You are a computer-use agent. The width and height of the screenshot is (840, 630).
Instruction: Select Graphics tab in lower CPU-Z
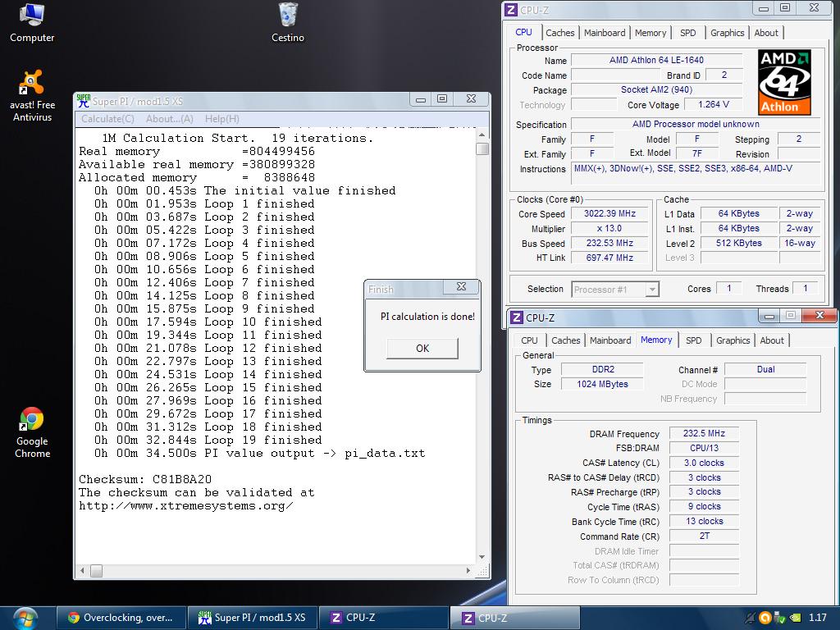tap(733, 340)
